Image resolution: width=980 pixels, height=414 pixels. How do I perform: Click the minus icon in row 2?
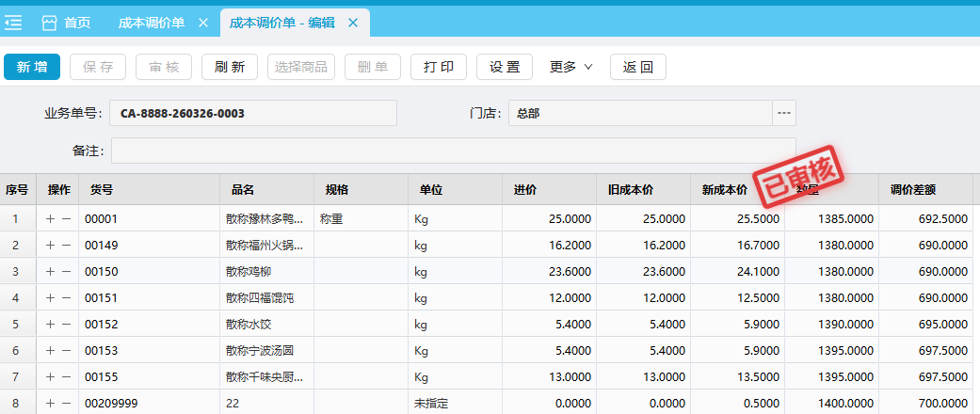pyautogui.click(x=66, y=245)
